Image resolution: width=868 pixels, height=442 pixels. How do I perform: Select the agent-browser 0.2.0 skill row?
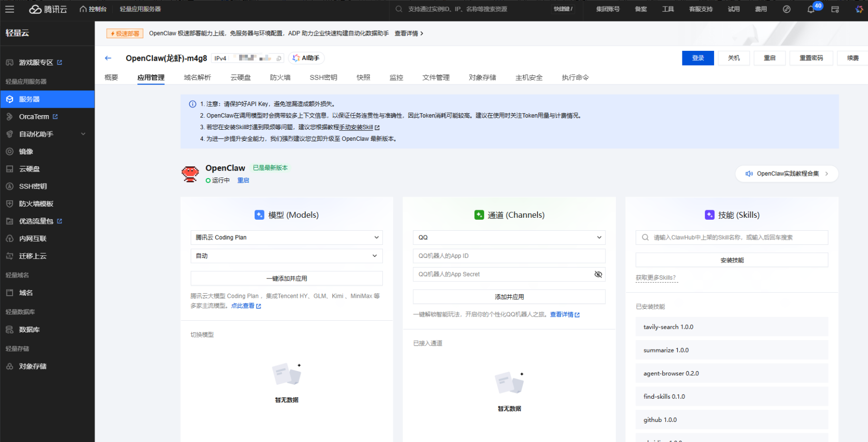click(732, 373)
